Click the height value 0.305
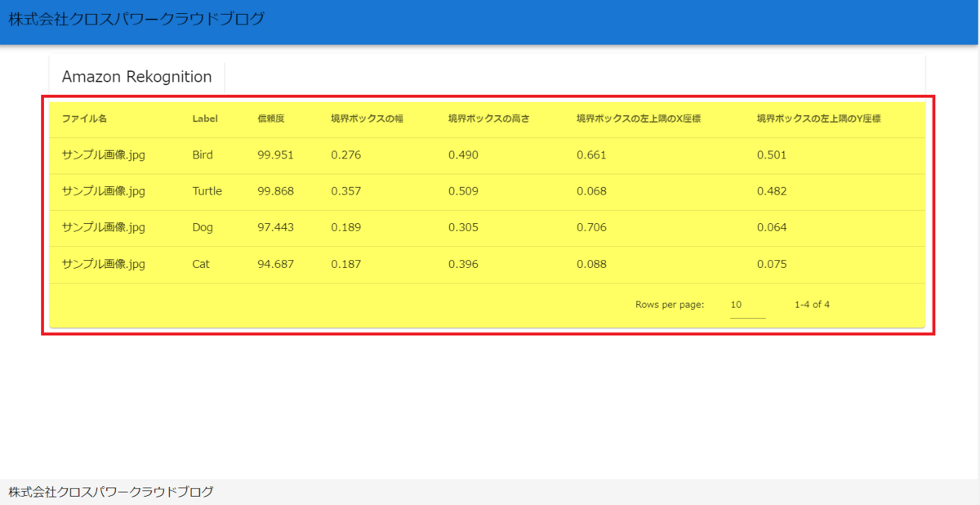Viewport: 980px width, 505px height. pyautogui.click(x=463, y=227)
